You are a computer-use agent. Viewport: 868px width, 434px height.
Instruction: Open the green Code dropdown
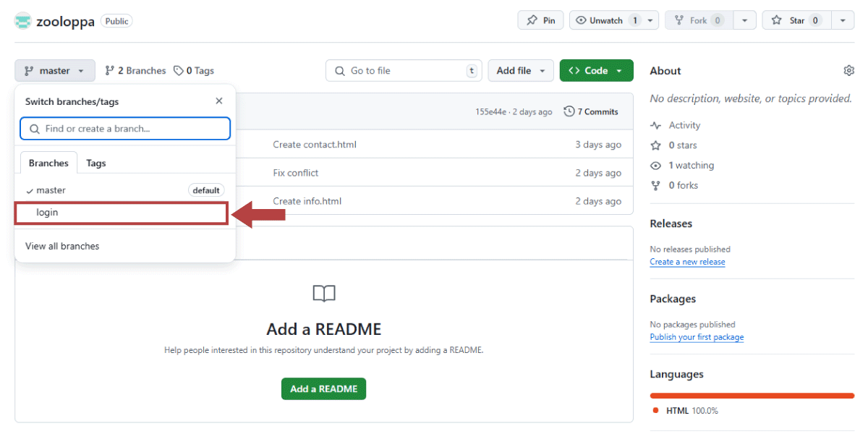point(596,71)
